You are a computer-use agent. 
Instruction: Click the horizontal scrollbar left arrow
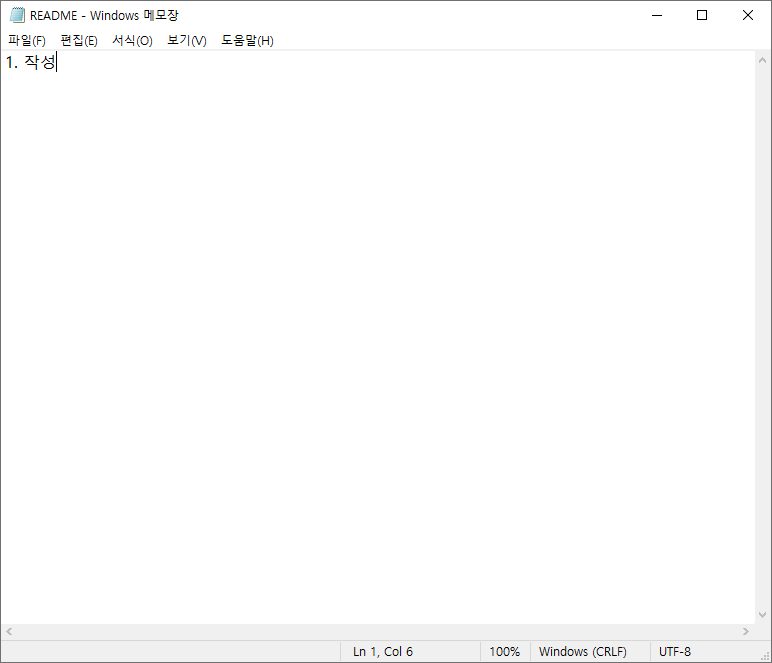click(9, 631)
